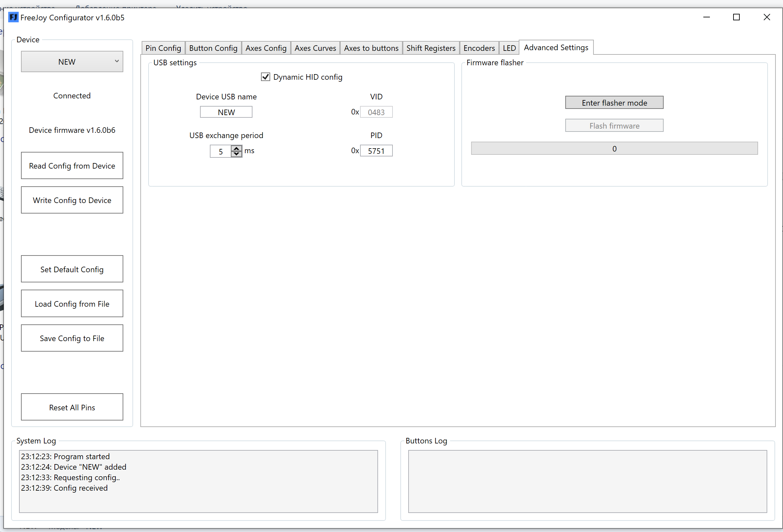Click the FreeJoy app icon in title bar
This screenshot has width=783, height=532.
pyautogui.click(x=13, y=17)
